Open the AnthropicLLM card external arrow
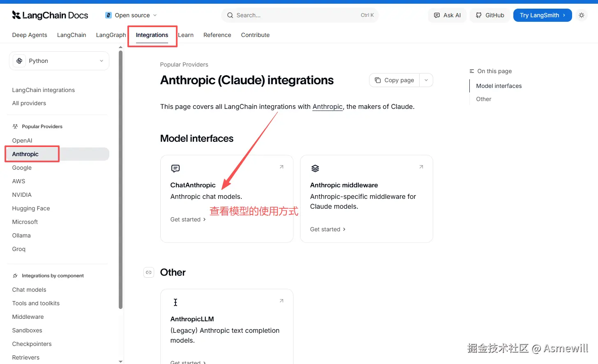The height and width of the screenshot is (364, 598). [282, 301]
